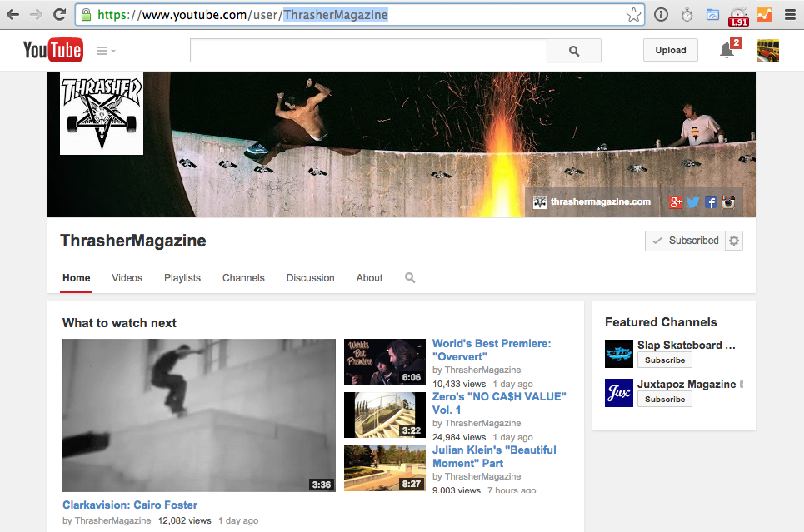Switch to the Videos tab
This screenshot has width=804, height=532.
coord(127,278)
